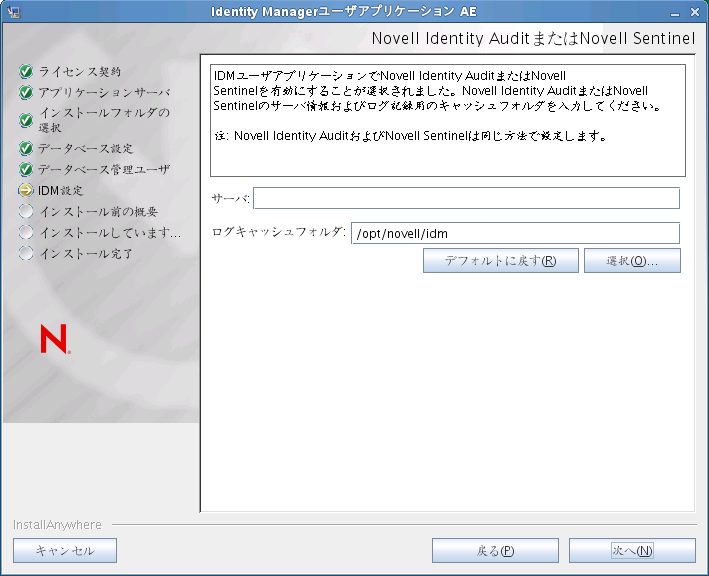
Task: Cancel installation with キャンセル button
Action: tap(65, 550)
